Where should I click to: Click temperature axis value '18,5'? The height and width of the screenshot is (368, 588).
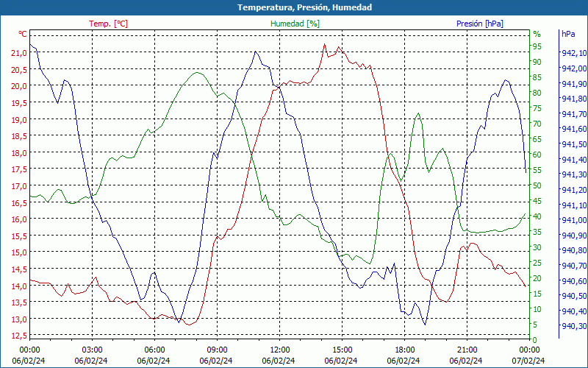[x=19, y=136]
